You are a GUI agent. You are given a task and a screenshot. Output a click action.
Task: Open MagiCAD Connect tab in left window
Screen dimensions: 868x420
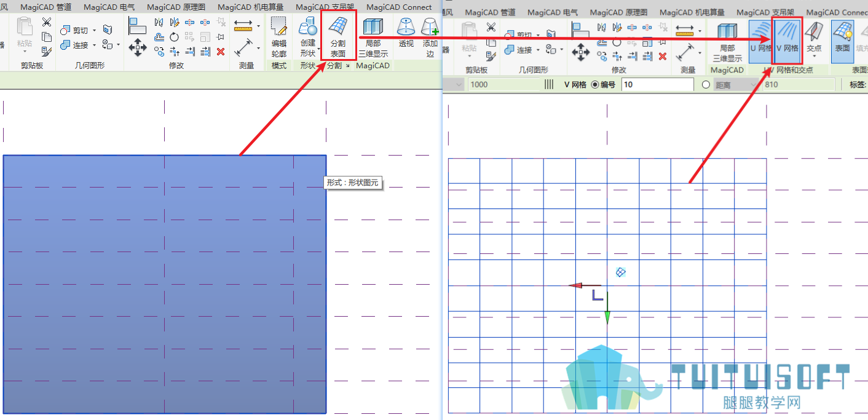tap(399, 7)
